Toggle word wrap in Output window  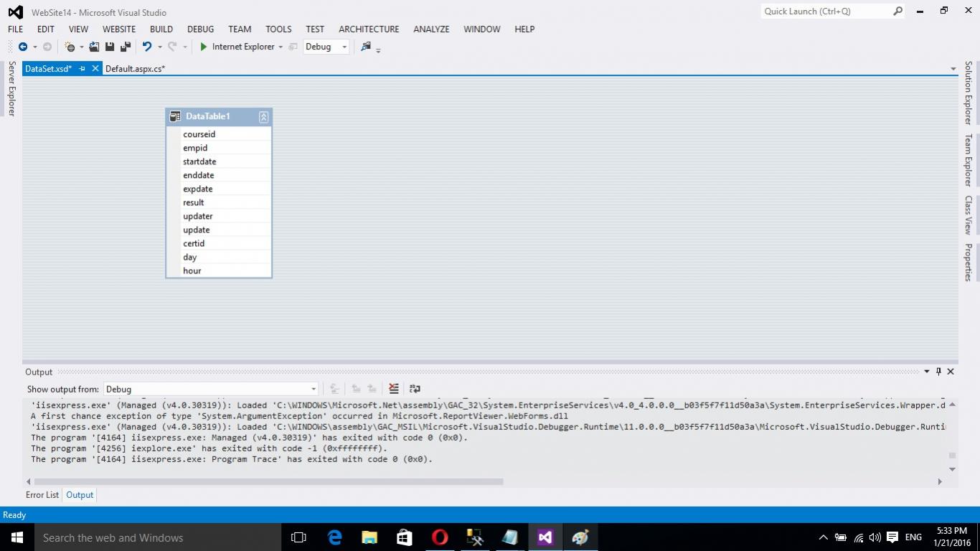[415, 389]
